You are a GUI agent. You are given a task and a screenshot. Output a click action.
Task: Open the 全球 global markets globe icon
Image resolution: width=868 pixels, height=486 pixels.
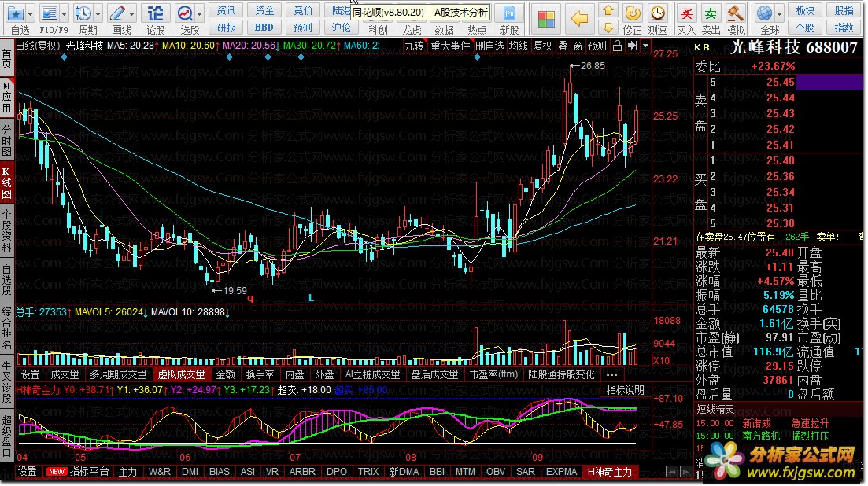[x=764, y=13]
